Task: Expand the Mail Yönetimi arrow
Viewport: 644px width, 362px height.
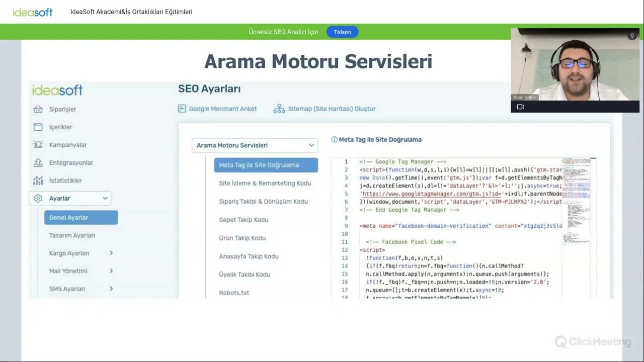Action: (111, 271)
